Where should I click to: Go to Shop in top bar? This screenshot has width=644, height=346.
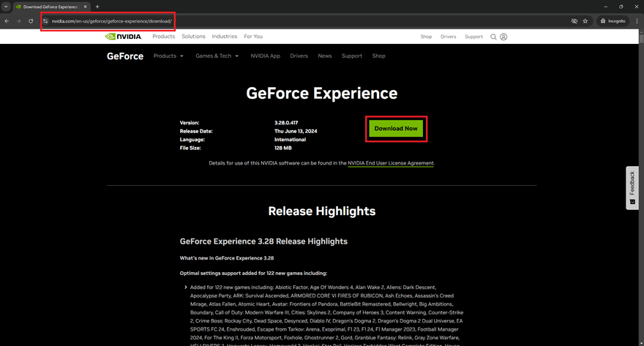(x=426, y=37)
